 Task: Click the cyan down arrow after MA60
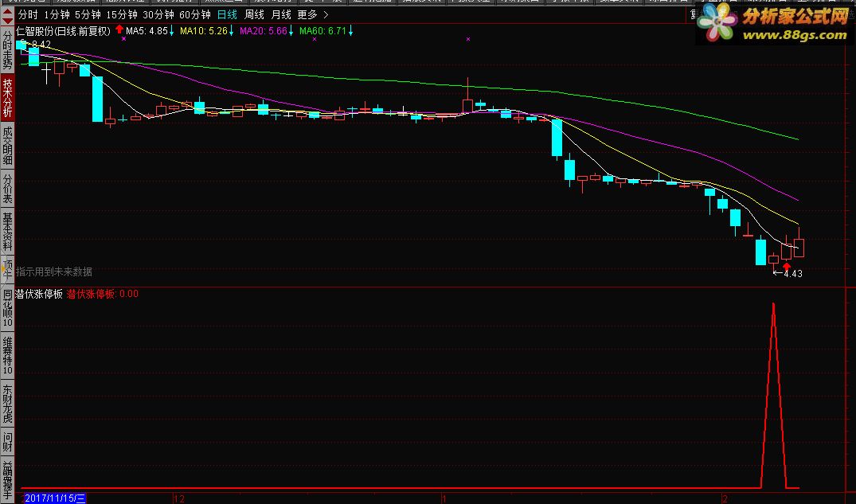pos(350,31)
